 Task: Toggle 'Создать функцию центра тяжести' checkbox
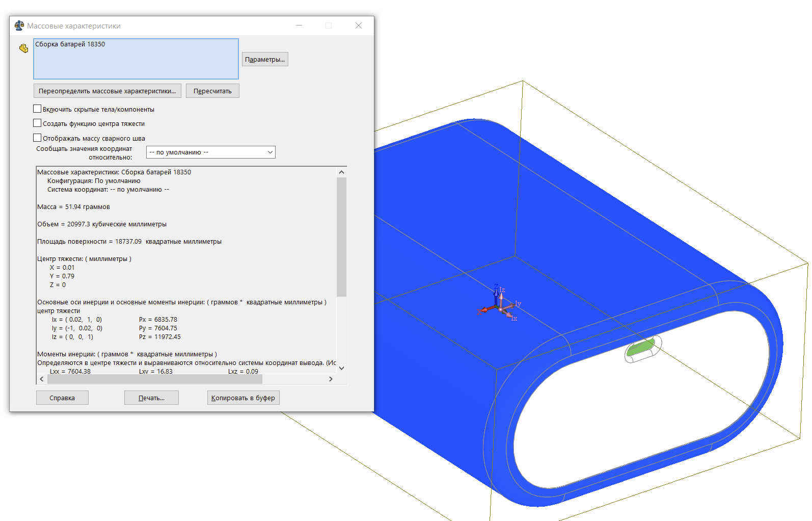pyautogui.click(x=37, y=123)
